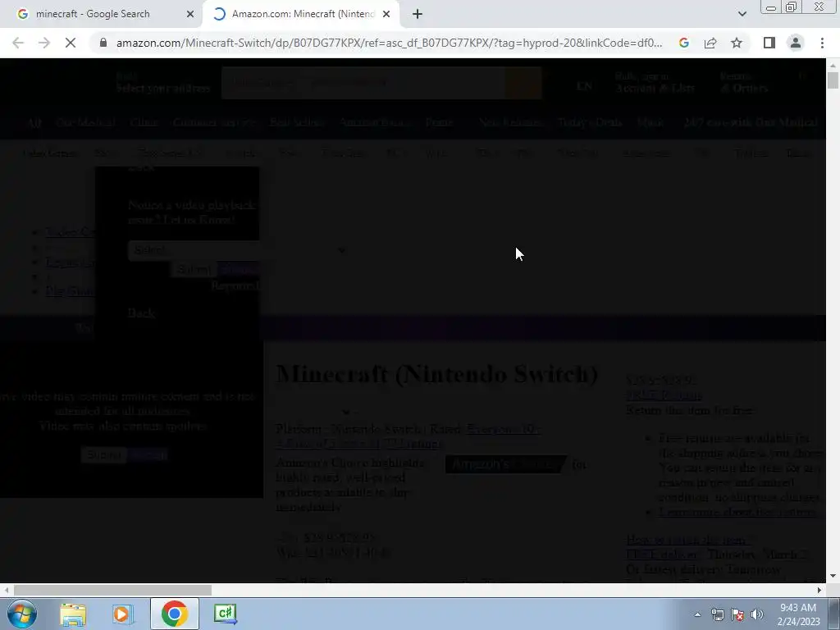Open the C# app on the taskbar
This screenshot has width=840, height=630.
pos(225,614)
